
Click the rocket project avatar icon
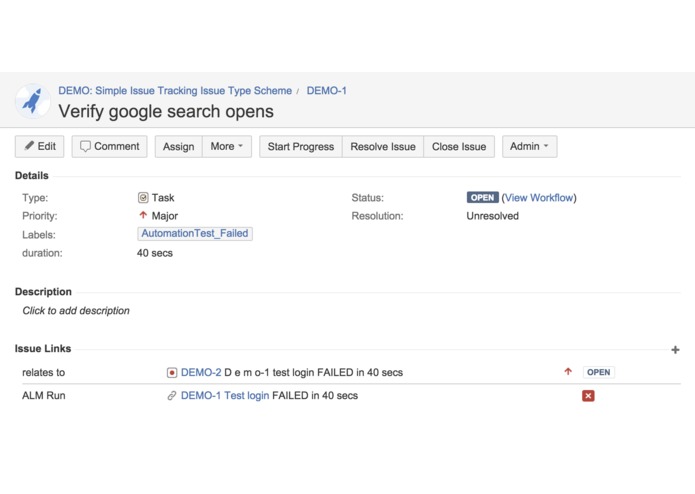pos(33,101)
